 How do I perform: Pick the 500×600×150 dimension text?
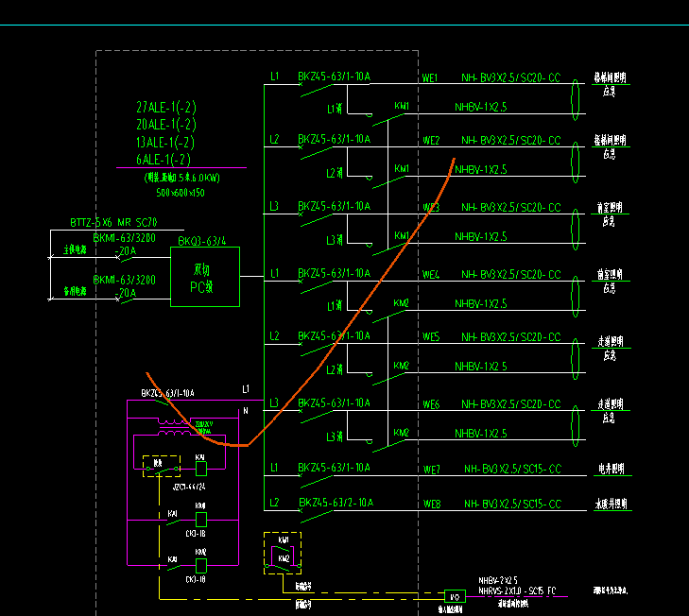pyautogui.click(x=181, y=193)
